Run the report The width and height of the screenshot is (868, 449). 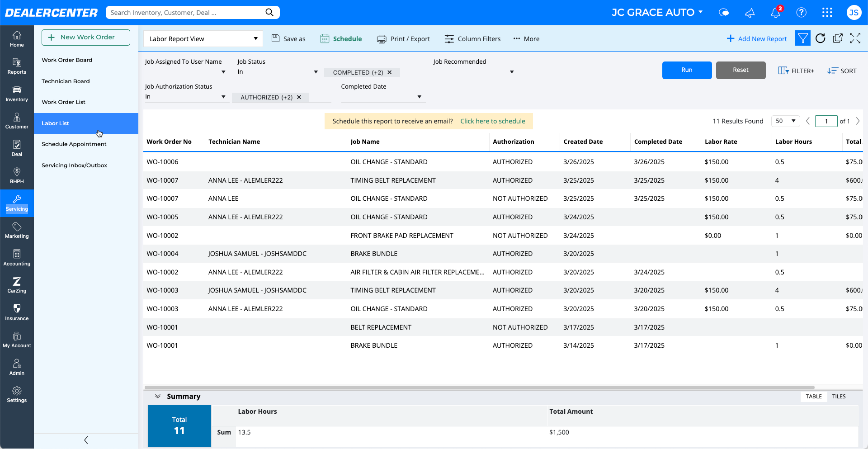pyautogui.click(x=687, y=70)
